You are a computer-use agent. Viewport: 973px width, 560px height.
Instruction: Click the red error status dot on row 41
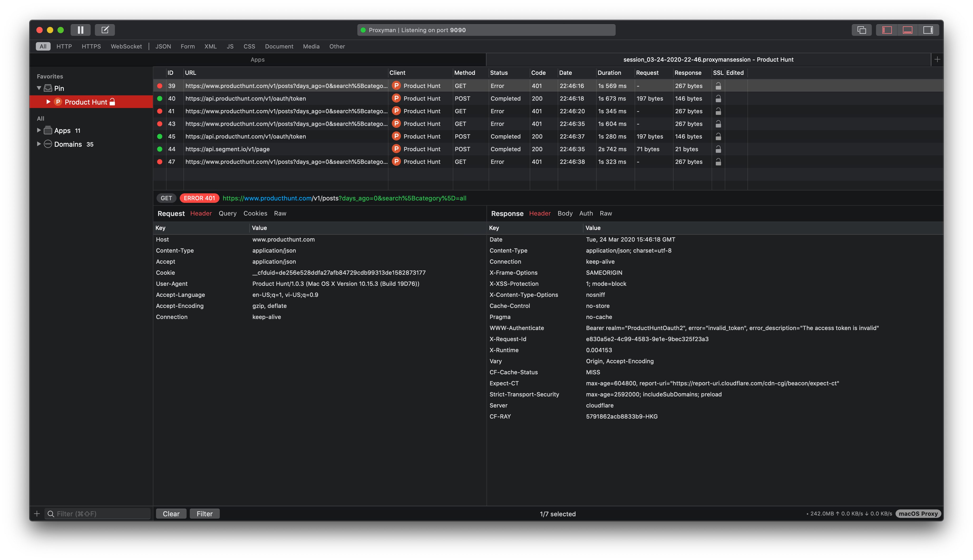pyautogui.click(x=160, y=111)
